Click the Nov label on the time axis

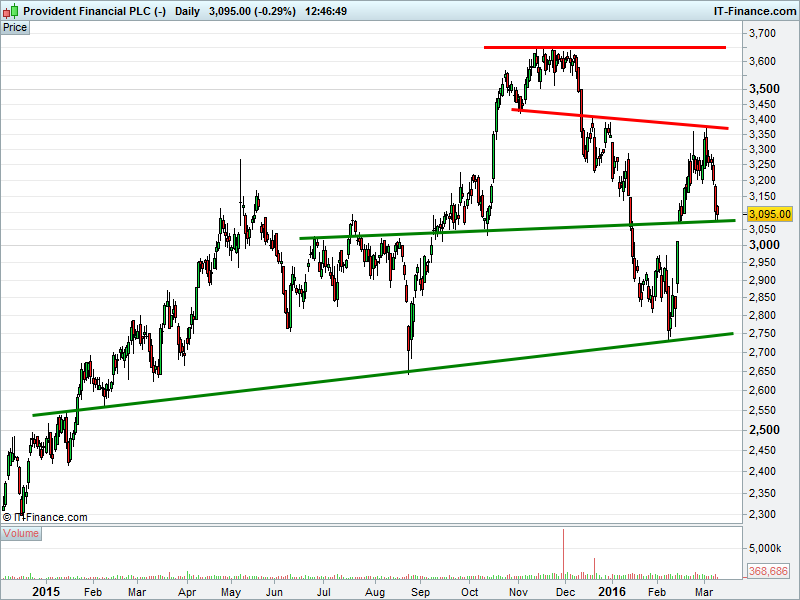click(x=518, y=592)
